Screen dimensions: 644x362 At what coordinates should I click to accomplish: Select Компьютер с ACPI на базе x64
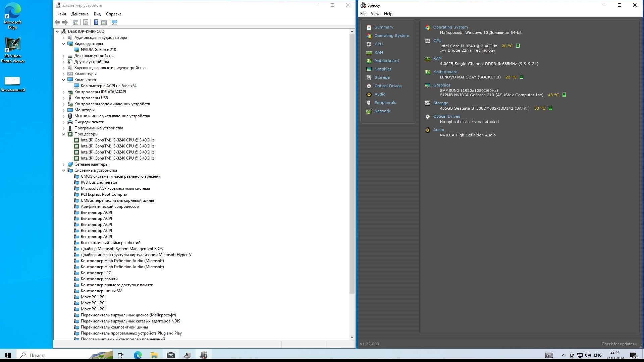[109, 86]
